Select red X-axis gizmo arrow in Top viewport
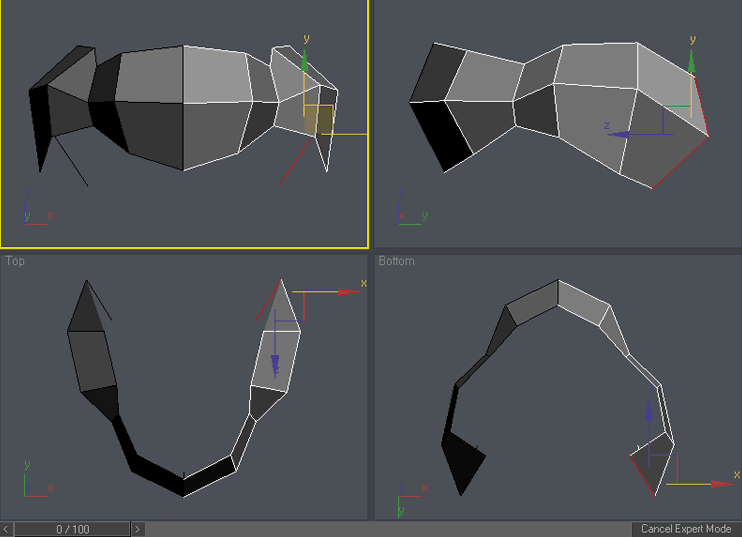Screen dimensions: 742x537 pos(347,292)
